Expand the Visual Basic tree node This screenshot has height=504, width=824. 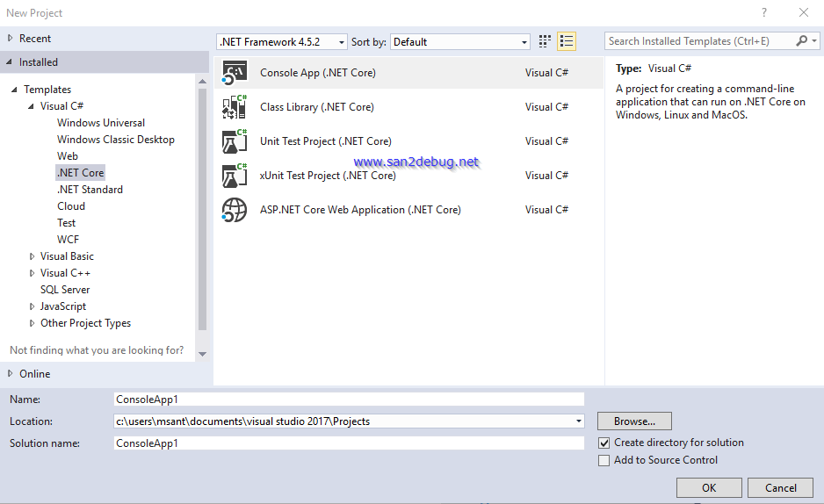32,256
